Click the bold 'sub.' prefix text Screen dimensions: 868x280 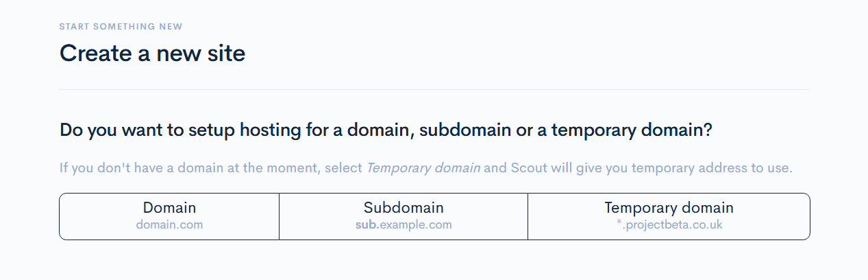pos(367,225)
